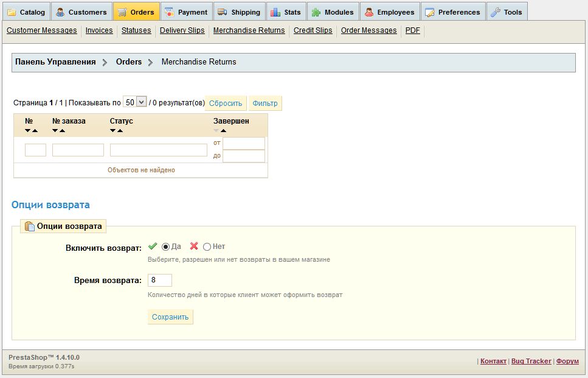Click the Catalog folder icon
The height and width of the screenshot is (378, 588).
click(x=12, y=12)
